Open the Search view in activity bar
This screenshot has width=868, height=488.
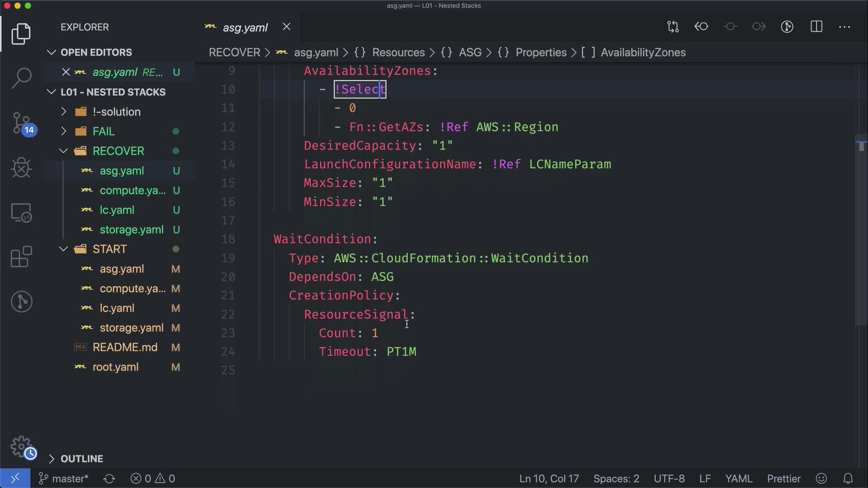[21, 78]
